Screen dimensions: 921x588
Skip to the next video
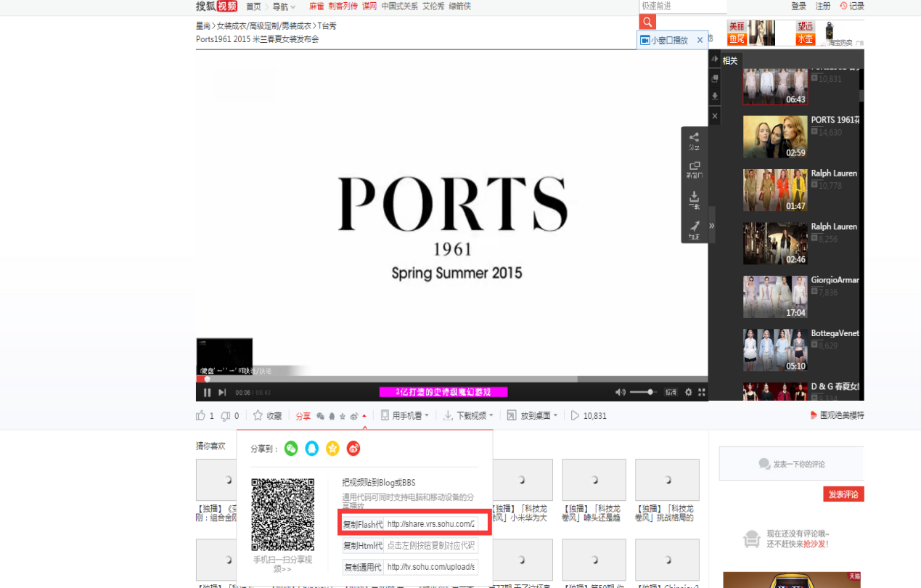[x=222, y=393]
